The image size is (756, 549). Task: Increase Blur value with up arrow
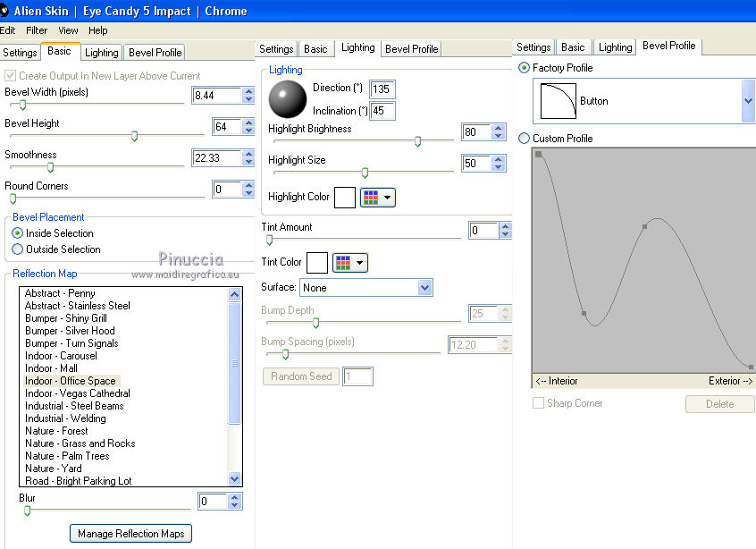coord(235,497)
